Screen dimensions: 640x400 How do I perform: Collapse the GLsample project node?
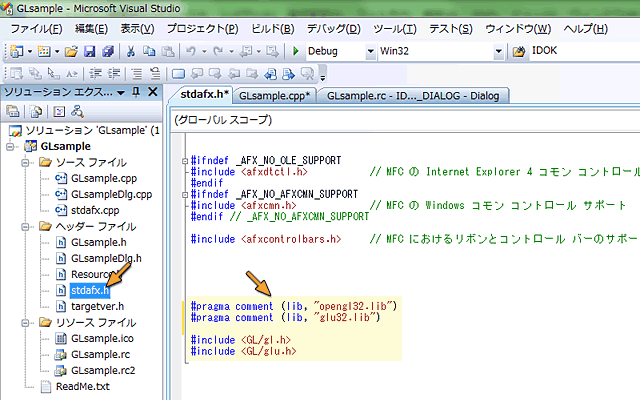(10, 147)
